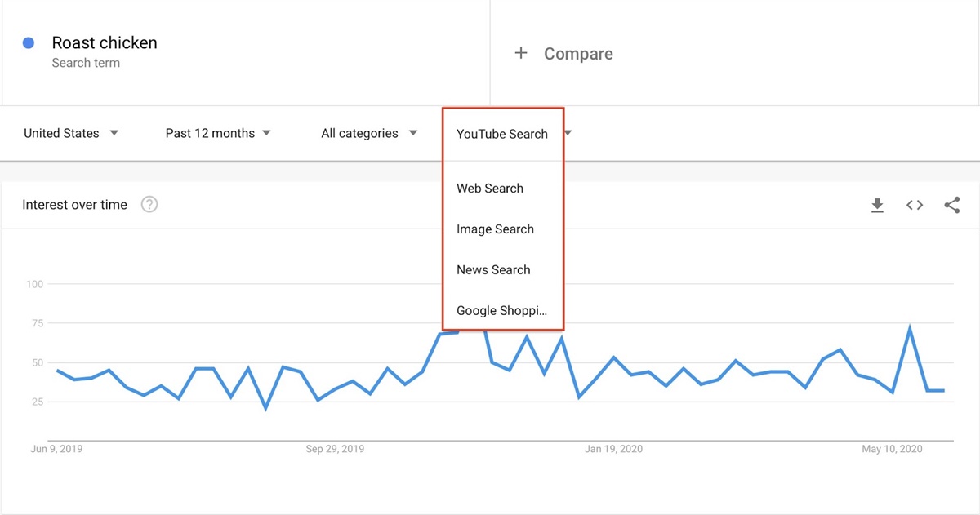
Task: Select News Search option
Action: pos(493,269)
